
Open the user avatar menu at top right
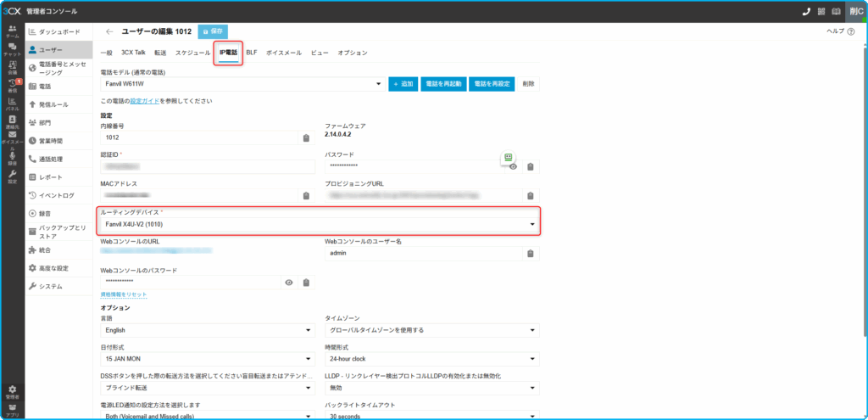tap(856, 11)
